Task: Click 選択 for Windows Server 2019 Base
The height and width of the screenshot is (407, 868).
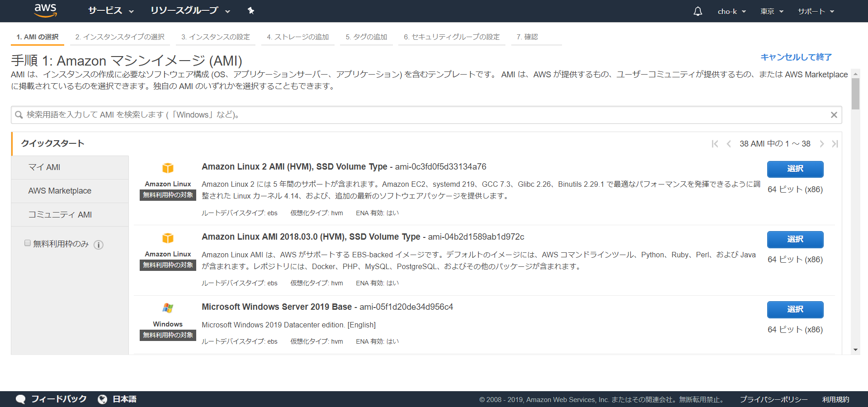Action: (795, 309)
